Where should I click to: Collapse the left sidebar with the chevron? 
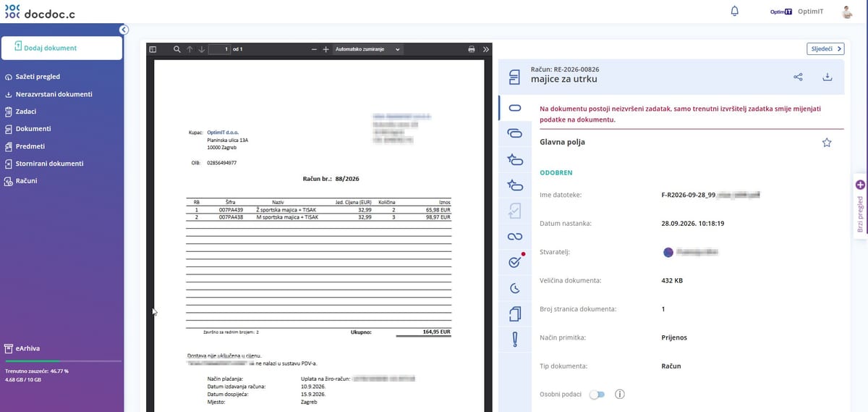pos(124,30)
